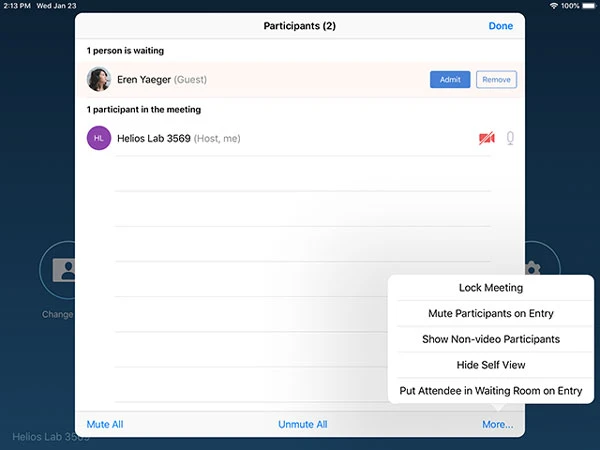600x450 pixels.
Task: Remove Eren Yaeger from the waiting room
Action: point(496,79)
